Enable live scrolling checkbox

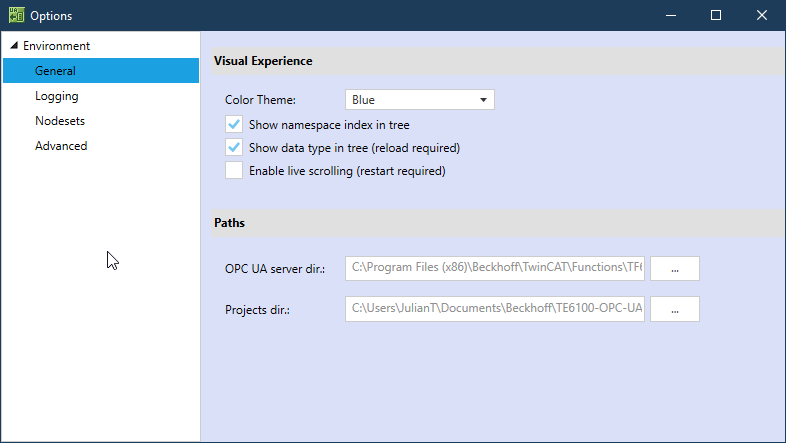point(234,170)
